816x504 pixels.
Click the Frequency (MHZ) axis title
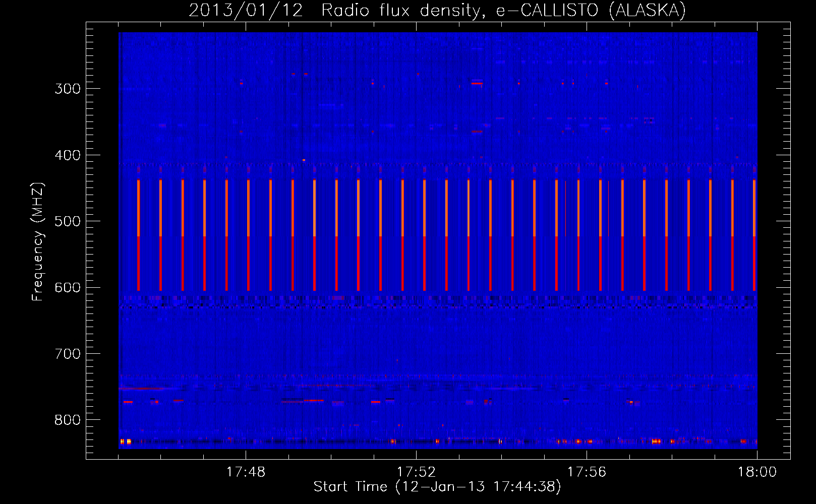[38, 241]
